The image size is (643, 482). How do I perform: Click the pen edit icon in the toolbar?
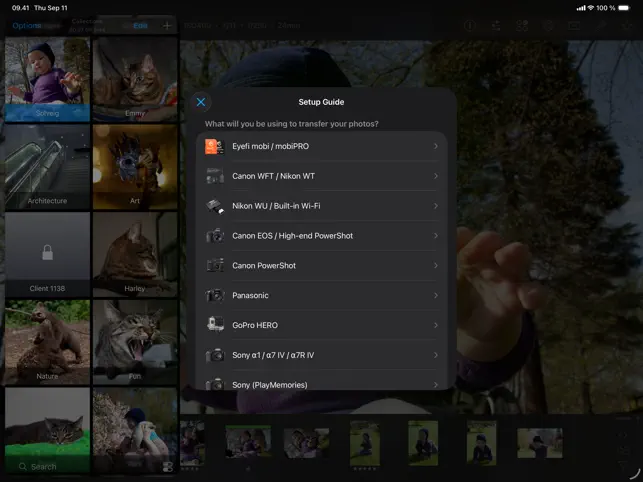(x=601, y=25)
